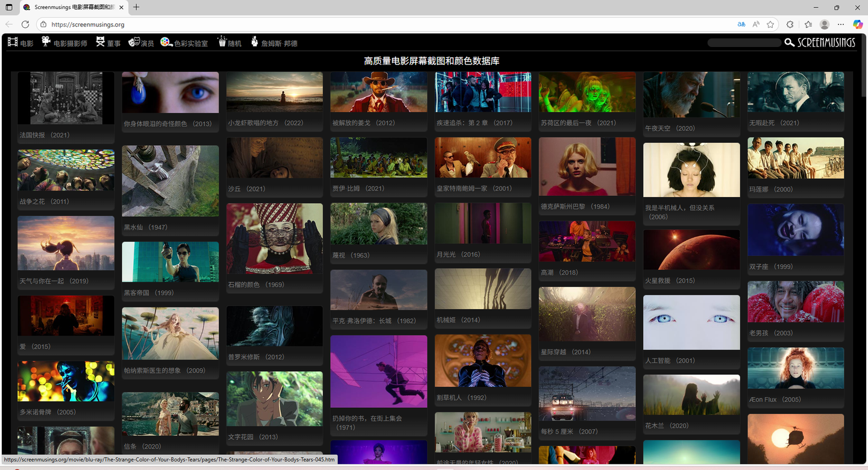Close the Screenmusings browser tab
868x470 pixels.
coord(121,7)
